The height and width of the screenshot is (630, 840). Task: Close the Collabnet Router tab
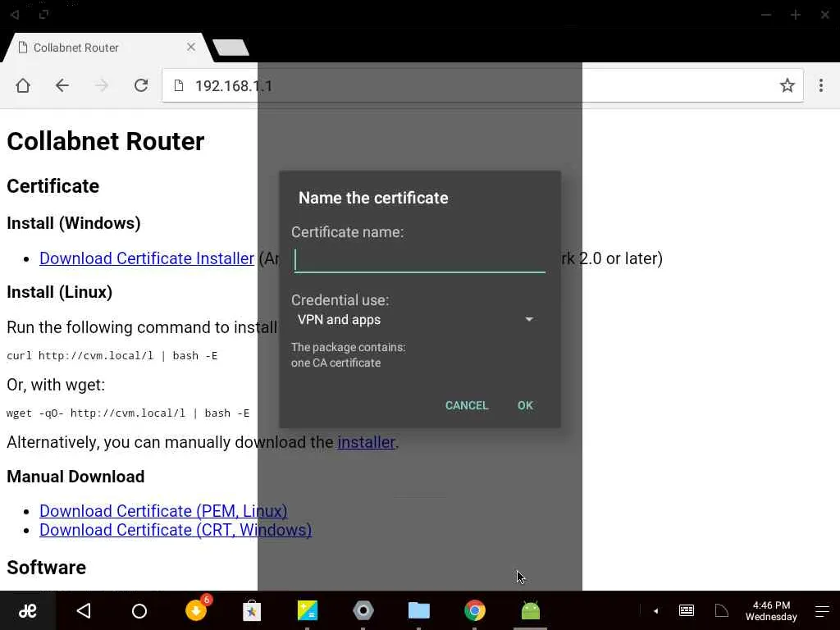coord(190,47)
